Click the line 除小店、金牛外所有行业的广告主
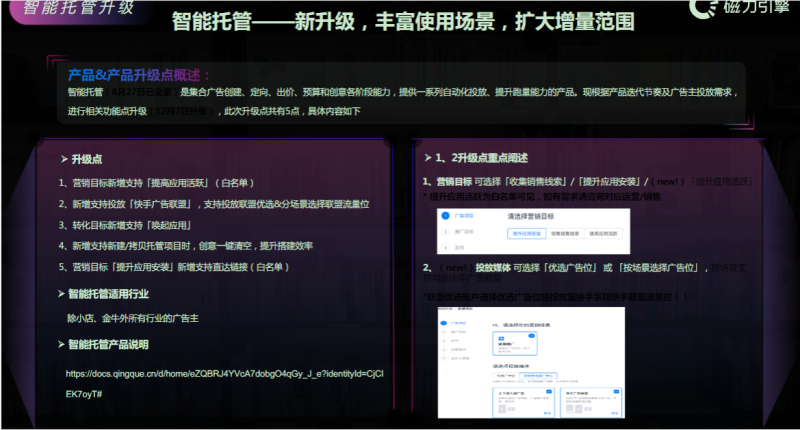Image resolution: width=800 pixels, height=430 pixels. tap(133, 318)
